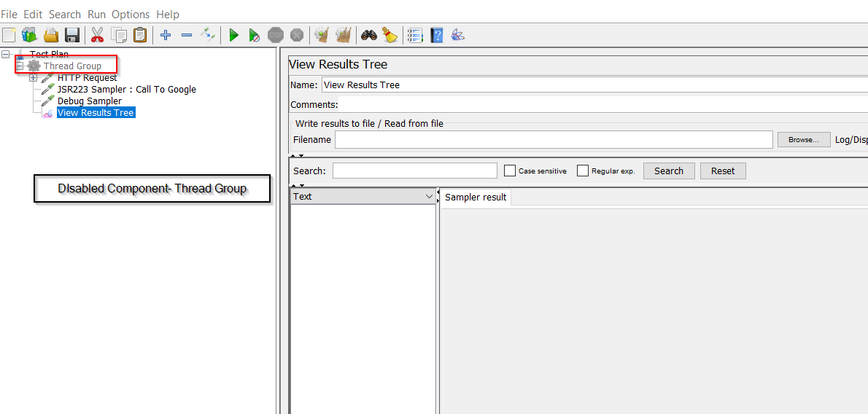Open the Edit menu

(34, 15)
